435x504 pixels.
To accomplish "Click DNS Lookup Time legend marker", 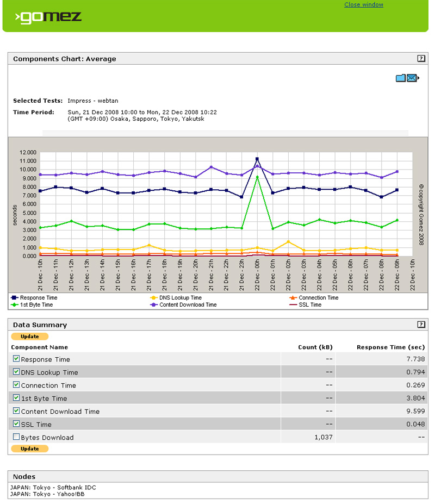I will pyautogui.click(x=154, y=298).
